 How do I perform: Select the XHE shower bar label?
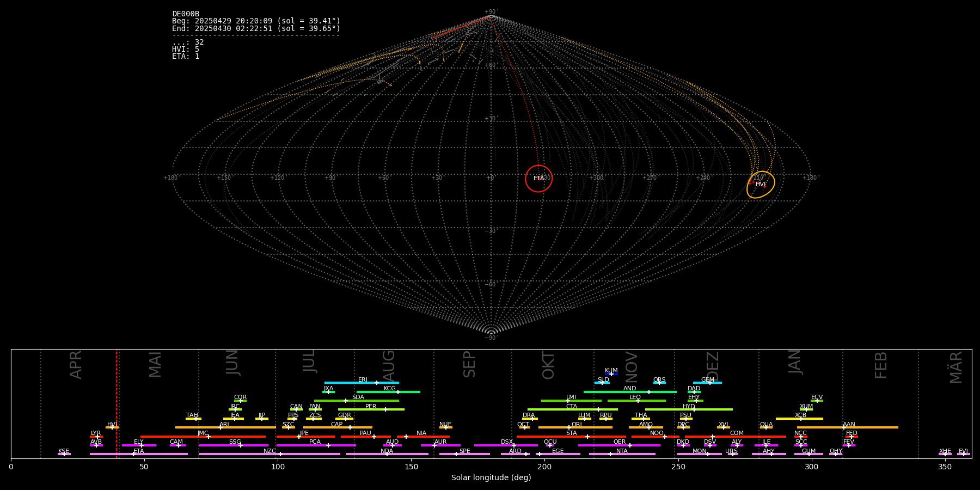pyautogui.click(x=945, y=451)
